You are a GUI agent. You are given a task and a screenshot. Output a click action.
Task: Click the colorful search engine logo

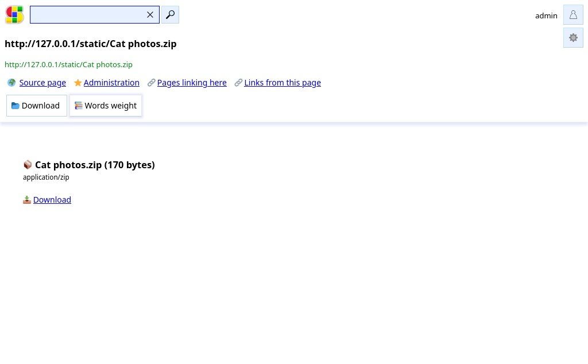(14, 15)
